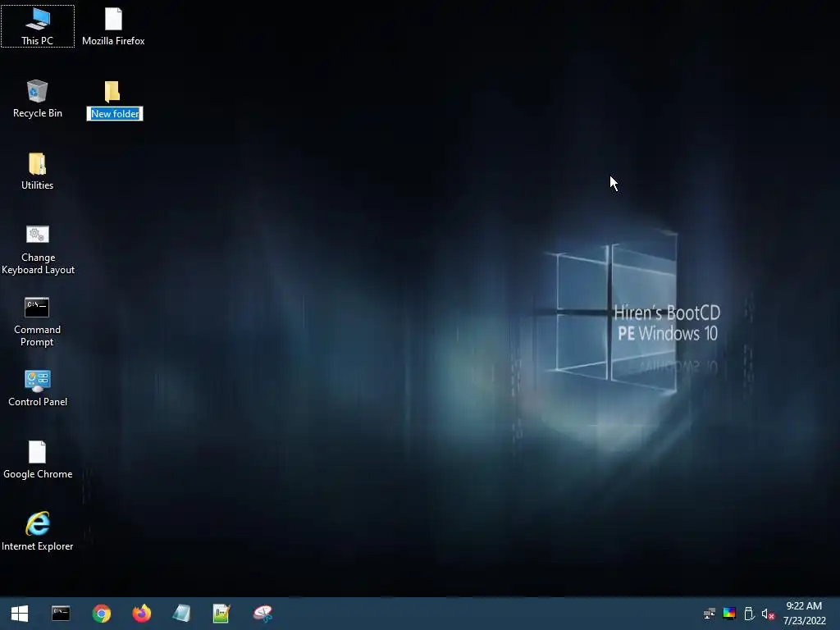Click the Internet Explorer label text
The height and width of the screenshot is (630, 840).
(38, 546)
